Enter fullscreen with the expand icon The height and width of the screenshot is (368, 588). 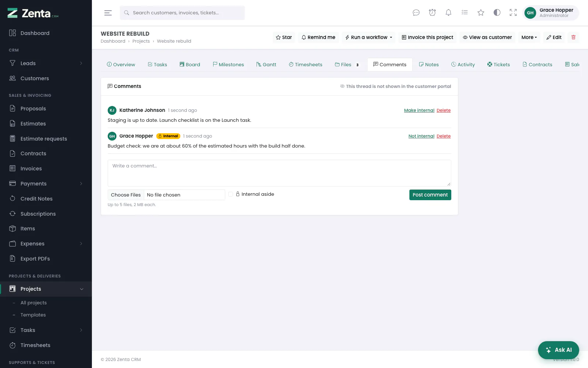click(x=513, y=13)
